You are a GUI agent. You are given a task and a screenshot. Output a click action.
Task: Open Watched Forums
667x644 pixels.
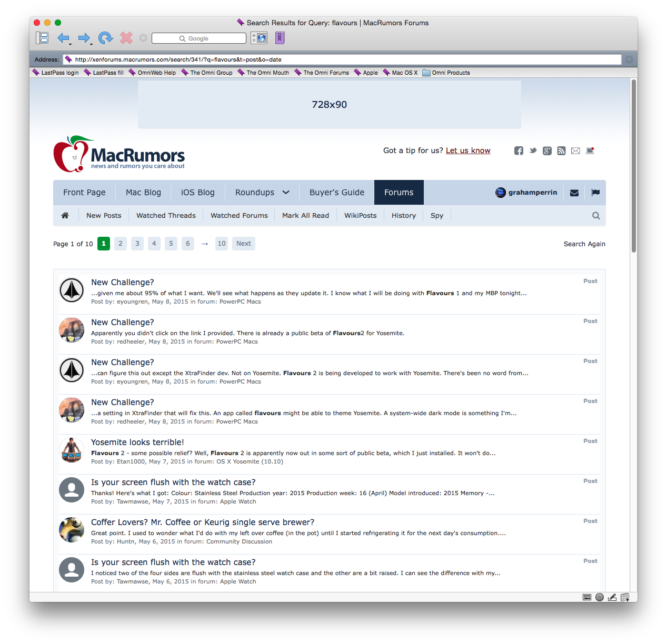click(239, 216)
